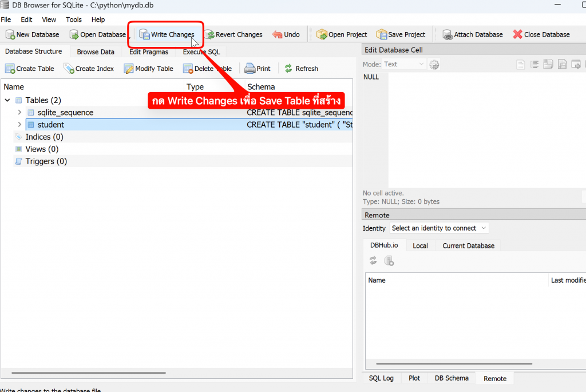
Task: Expand the sqlite_sequence table node
Action: pos(19,113)
